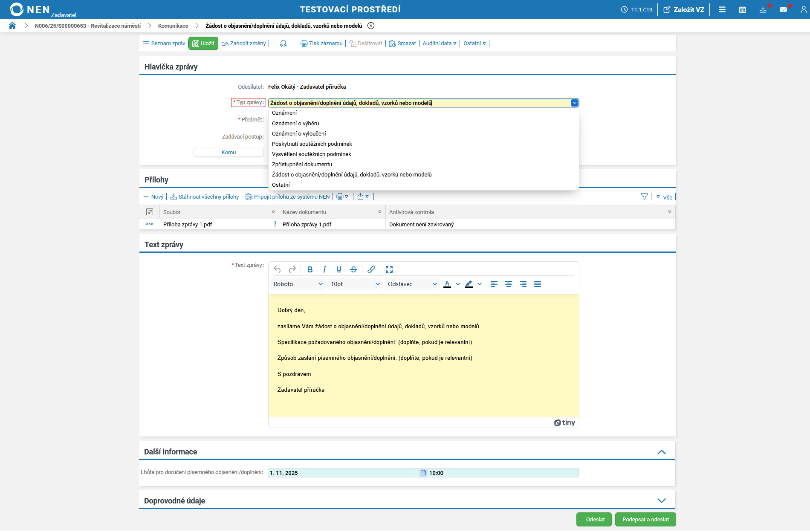Open Seznam zpráv list
Image resolution: width=810 pixels, height=532 pixels.
(164, 43)
